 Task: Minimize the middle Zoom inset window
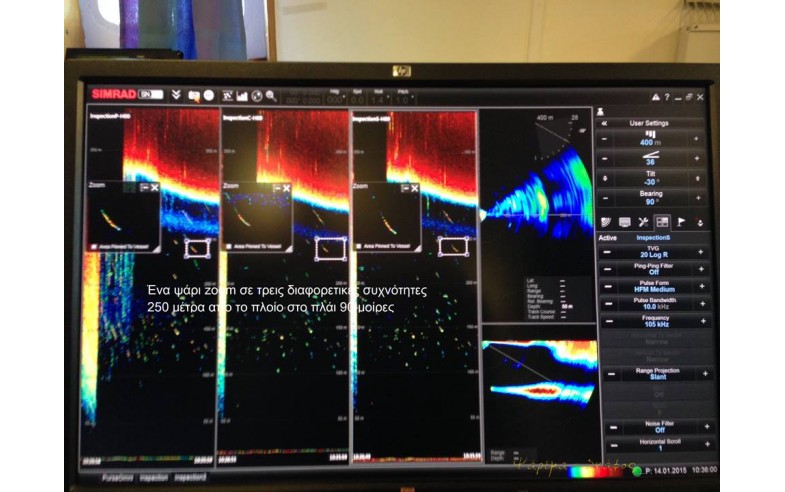[x=277, y=188]
